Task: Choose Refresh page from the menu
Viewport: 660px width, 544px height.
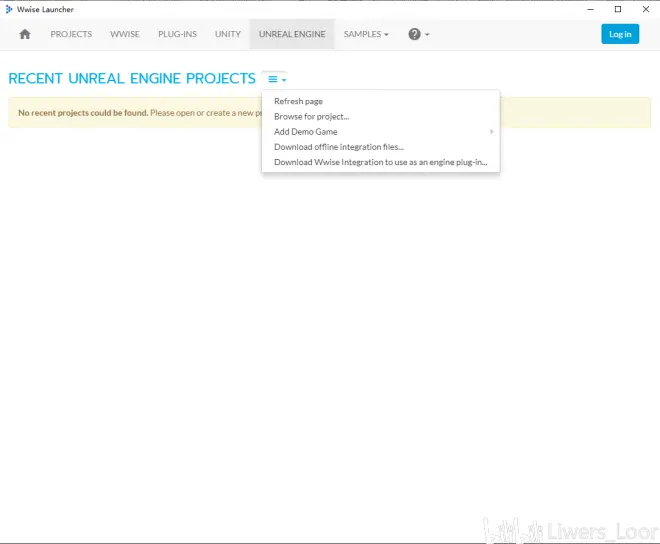Action: (381, 101)
